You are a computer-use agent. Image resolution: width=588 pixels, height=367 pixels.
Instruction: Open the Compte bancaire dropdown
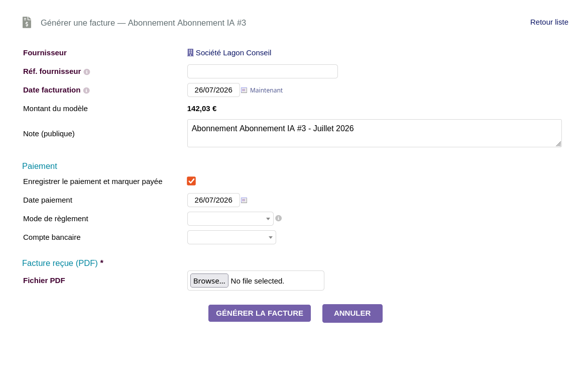pos(232,237)
